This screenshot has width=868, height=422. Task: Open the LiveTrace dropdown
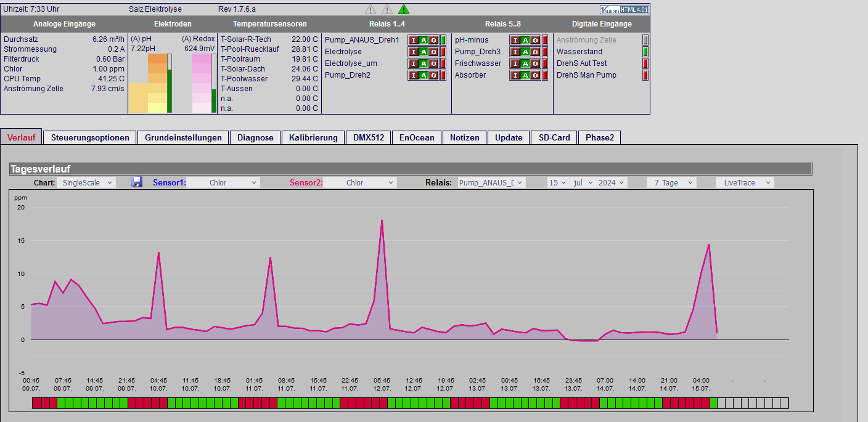coord(745,182)
